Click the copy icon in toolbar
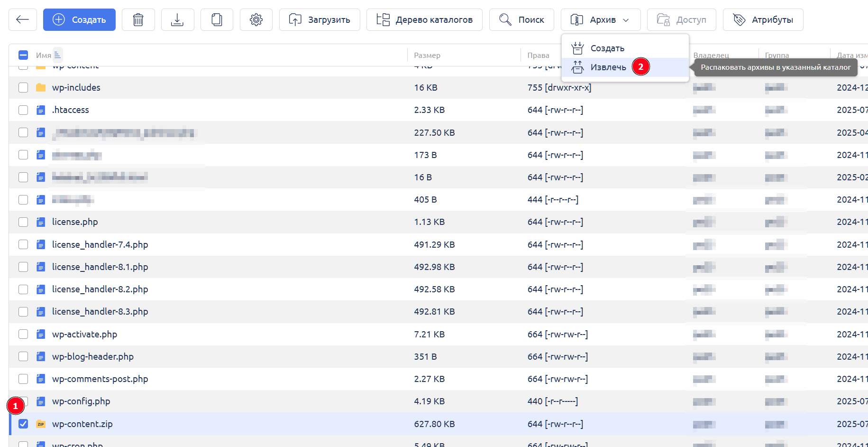The width and height of the screenshot is (868, 447). click(x=217, y=19)
